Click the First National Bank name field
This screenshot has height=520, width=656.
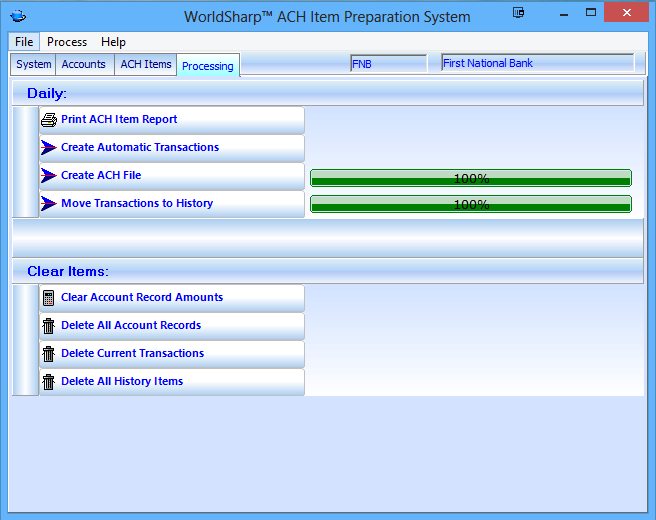click(538, 63)
